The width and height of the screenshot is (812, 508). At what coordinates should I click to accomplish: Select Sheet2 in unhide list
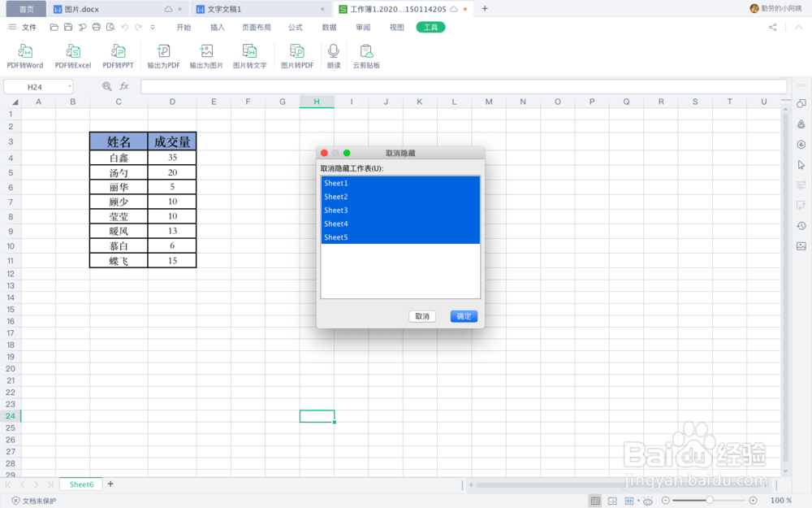400,197
